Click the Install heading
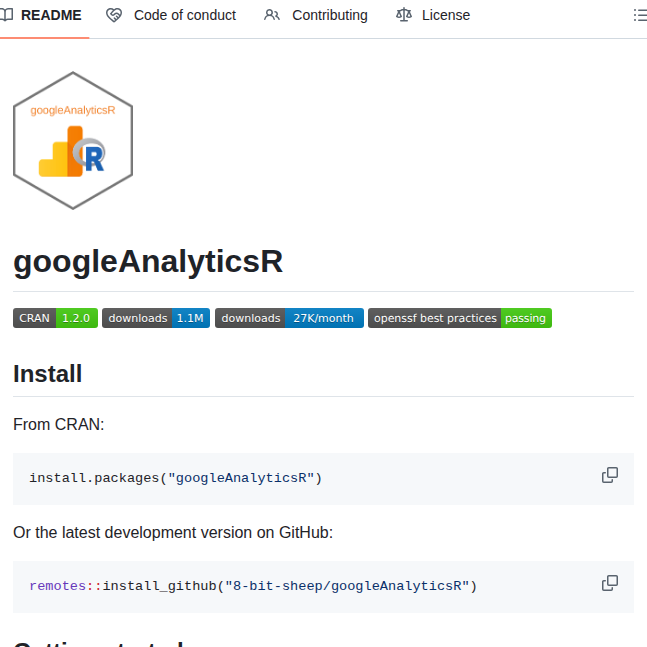Viewport: 647px width, 647px height. (47, 374)
